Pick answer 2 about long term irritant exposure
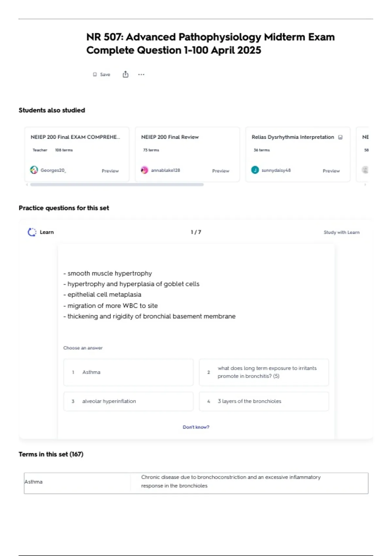Viewport: 392px width, 556px height. point(264,372)
